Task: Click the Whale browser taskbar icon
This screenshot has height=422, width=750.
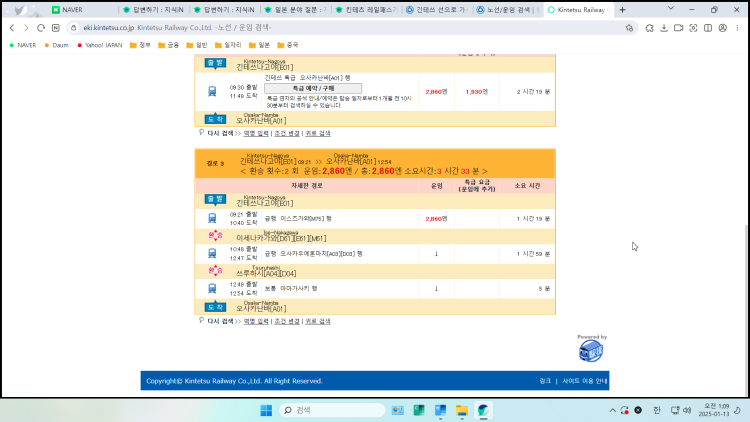Action: pyautogui.click(x=483, y=410)
